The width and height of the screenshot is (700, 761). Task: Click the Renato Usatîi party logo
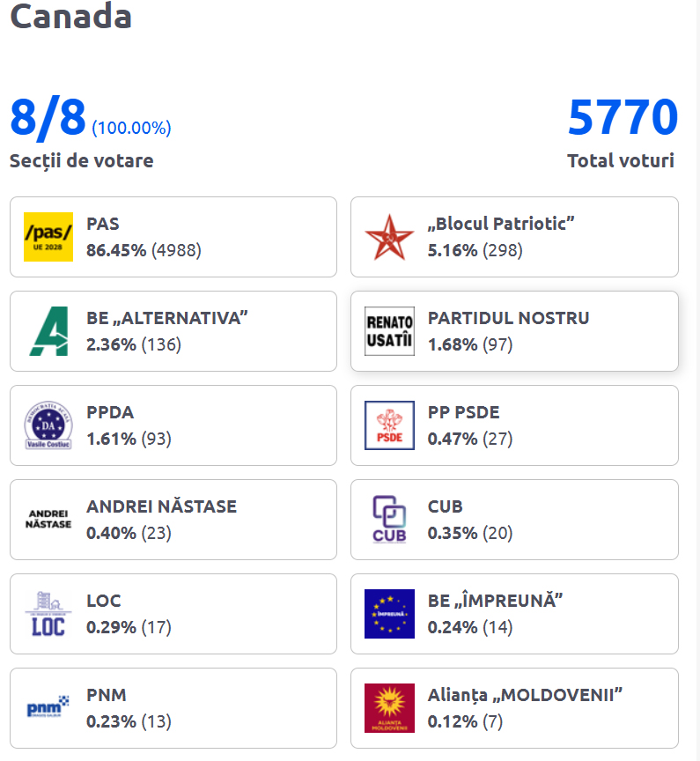[x=389, y=331]
